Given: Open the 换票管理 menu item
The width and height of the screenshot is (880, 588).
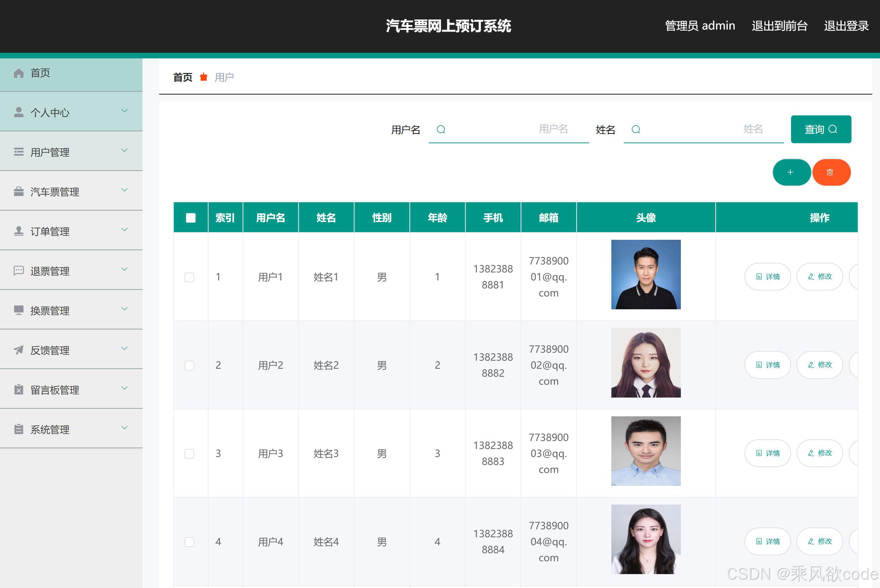Looking at the screenshot, I should coord(50,310).
